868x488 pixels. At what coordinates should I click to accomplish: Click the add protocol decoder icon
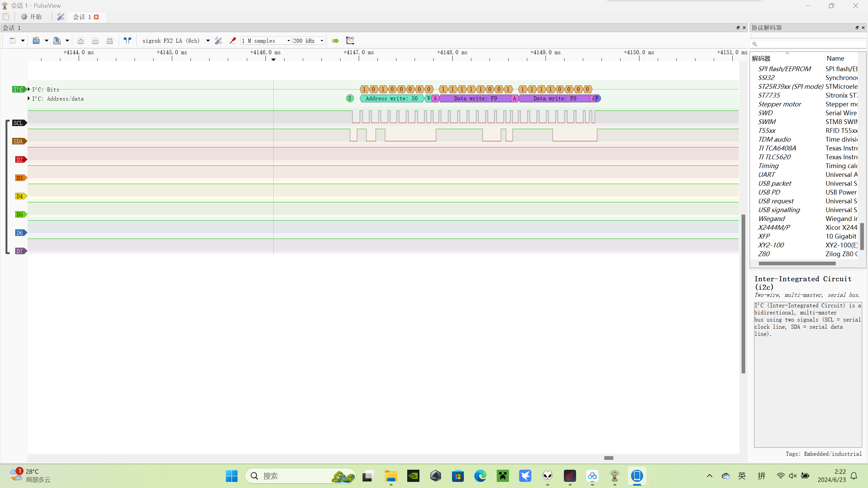[335, 41]
